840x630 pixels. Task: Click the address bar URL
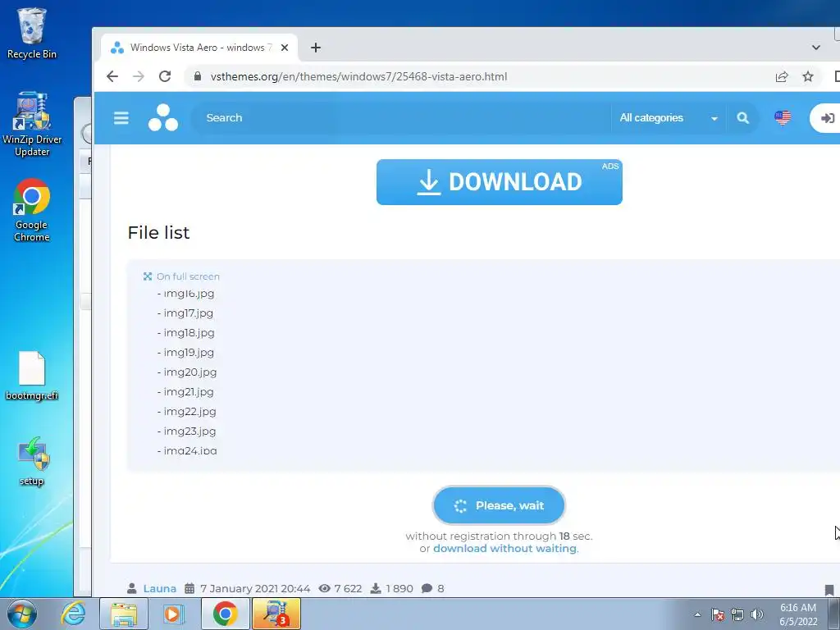pyautogui.click(x=359, y=76)
